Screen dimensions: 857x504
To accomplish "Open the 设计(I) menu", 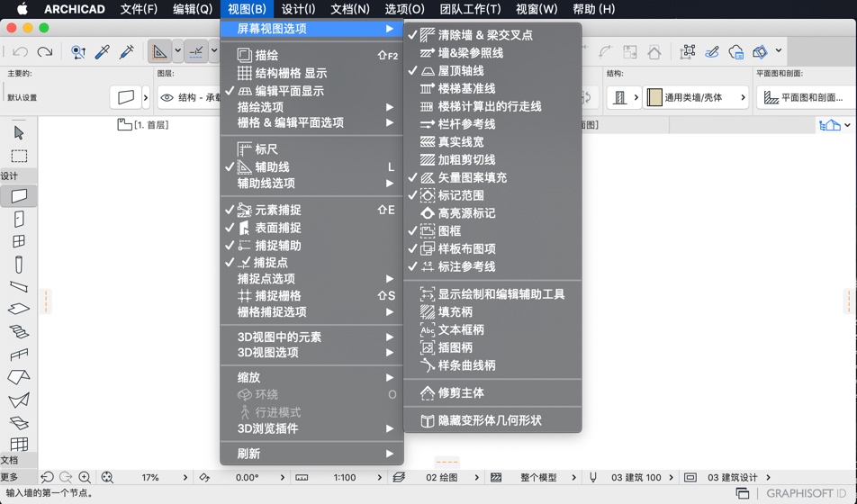I will [x=299, y=9].
